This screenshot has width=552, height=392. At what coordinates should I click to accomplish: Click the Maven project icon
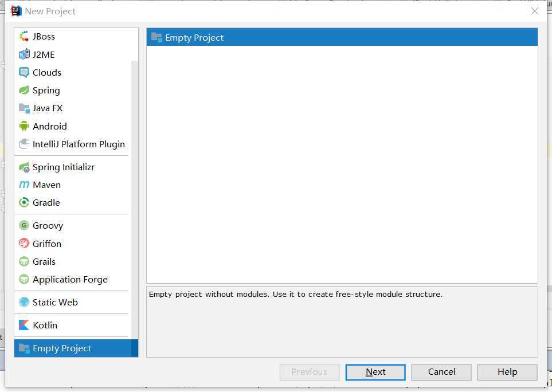24,185
